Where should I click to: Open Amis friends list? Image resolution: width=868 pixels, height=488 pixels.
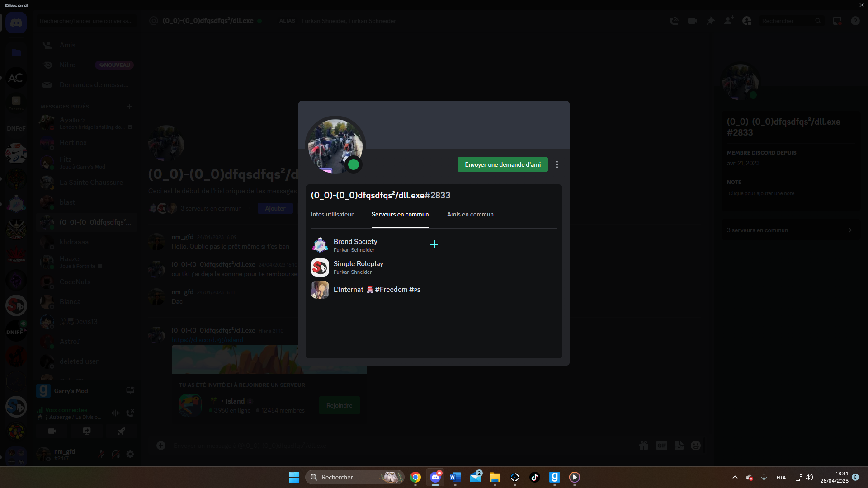tap(87, 45)
